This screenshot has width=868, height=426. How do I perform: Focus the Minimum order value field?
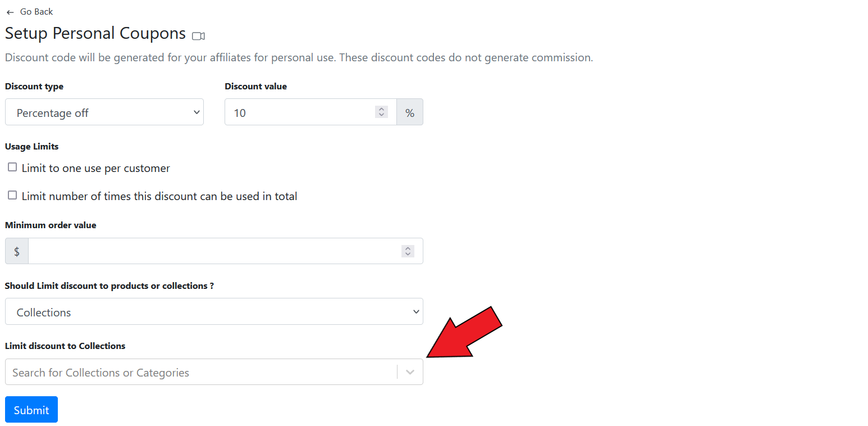click(213, 251)
